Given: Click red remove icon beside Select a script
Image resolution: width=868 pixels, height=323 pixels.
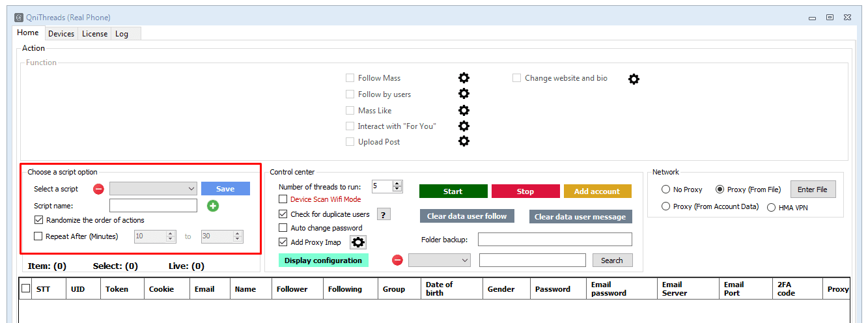Looking at the screenshot, I should [98, 189].
